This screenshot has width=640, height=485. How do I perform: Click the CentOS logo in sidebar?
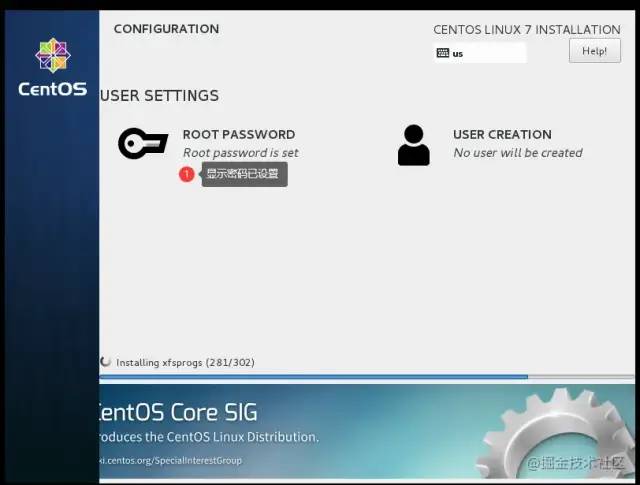[53, 55]
